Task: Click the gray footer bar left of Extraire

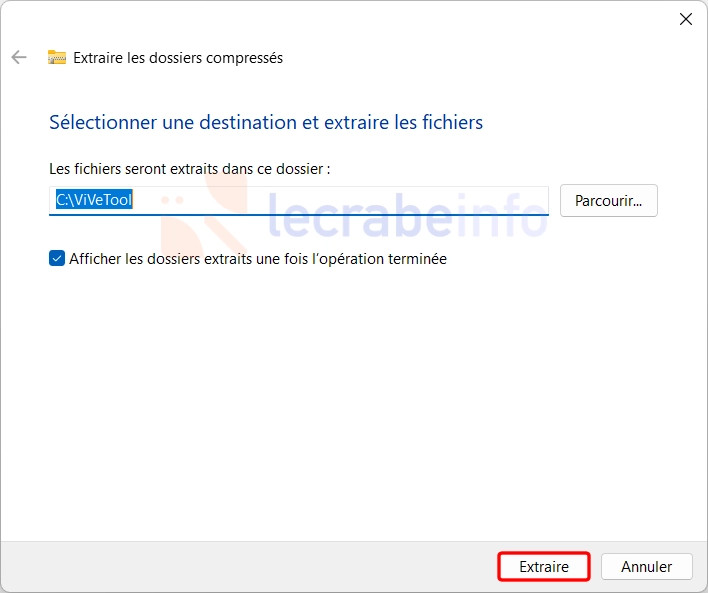Action: pyautogui.click(x=248, y=566)
